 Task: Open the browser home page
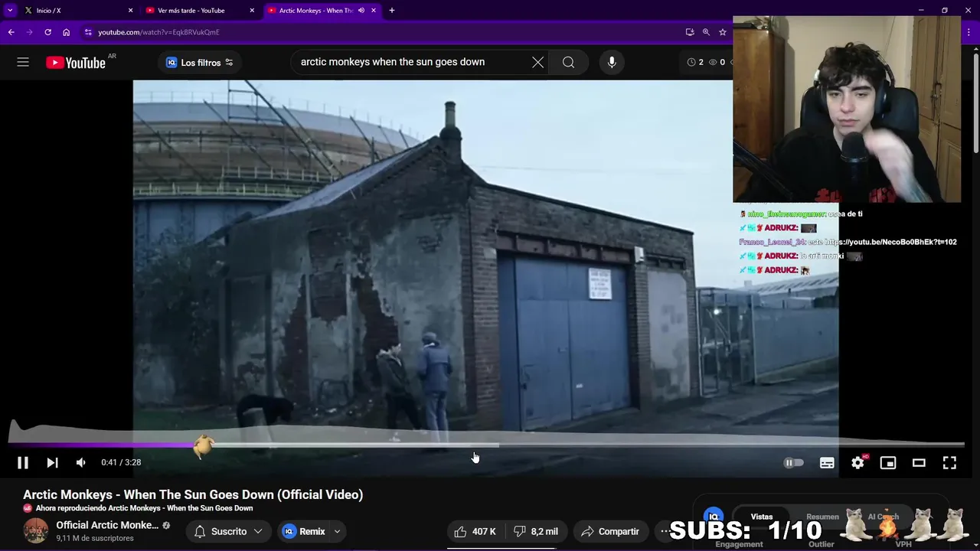coord(66,32)
